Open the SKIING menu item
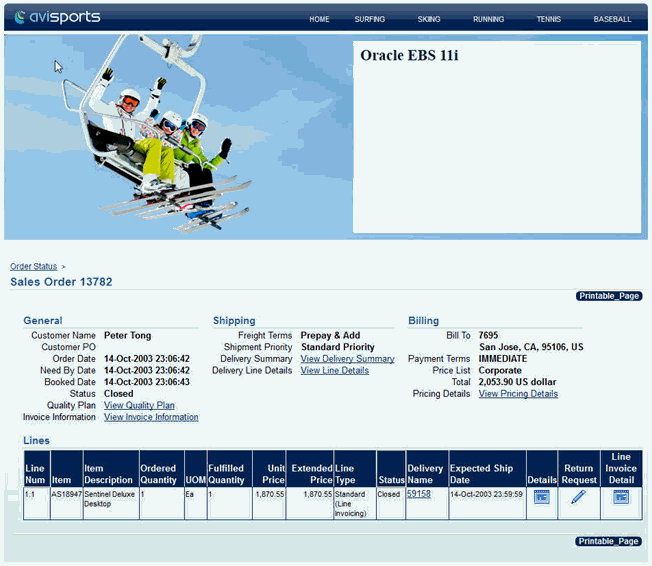This screenshot has width=652, height=566. tap(429, 19)
